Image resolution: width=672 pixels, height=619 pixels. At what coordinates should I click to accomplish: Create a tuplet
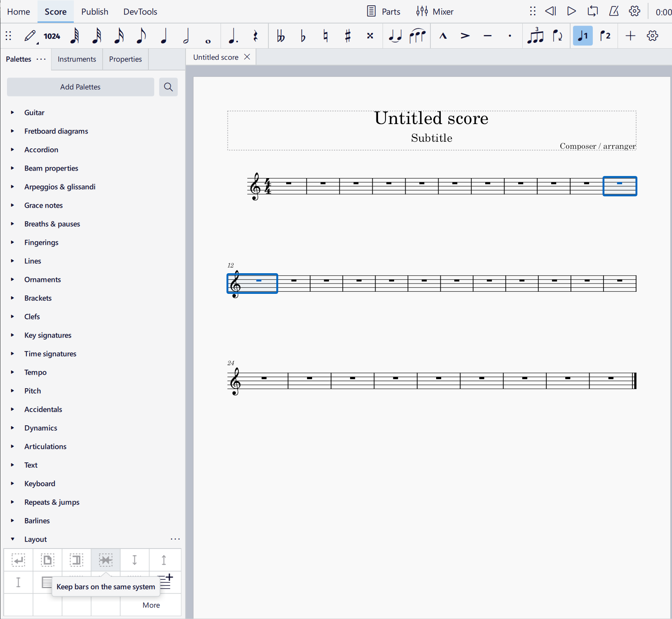(536, 36)
